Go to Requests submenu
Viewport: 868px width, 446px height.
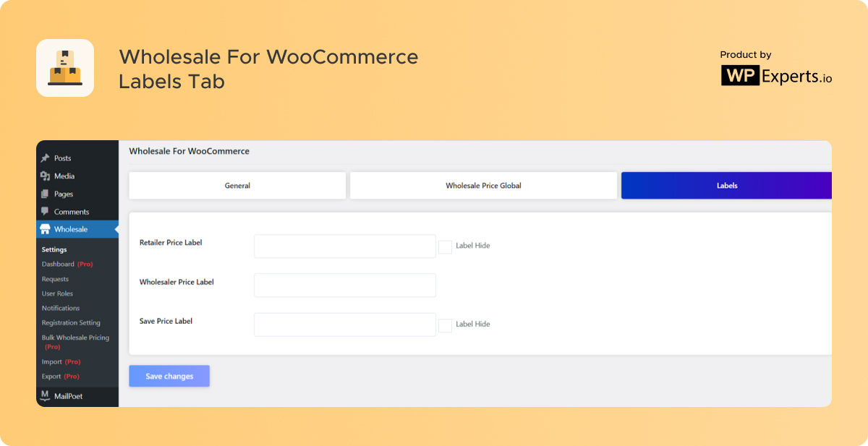[55, 279]
